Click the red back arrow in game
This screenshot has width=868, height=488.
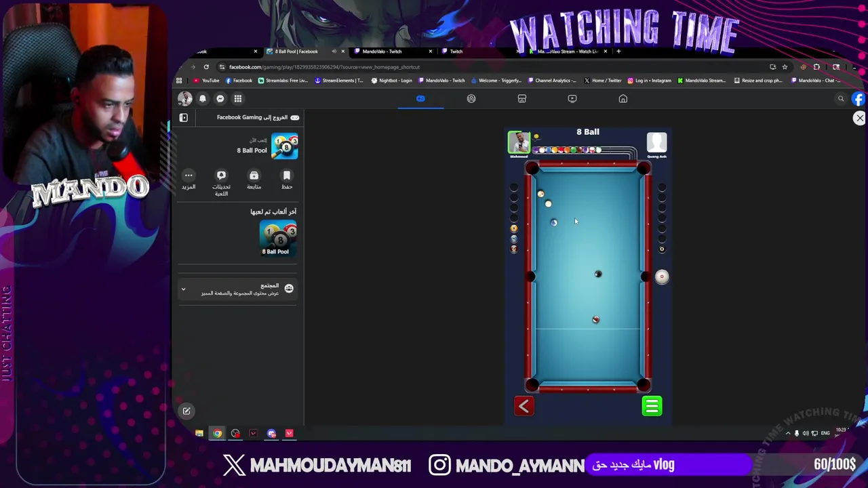pos(524,406)
